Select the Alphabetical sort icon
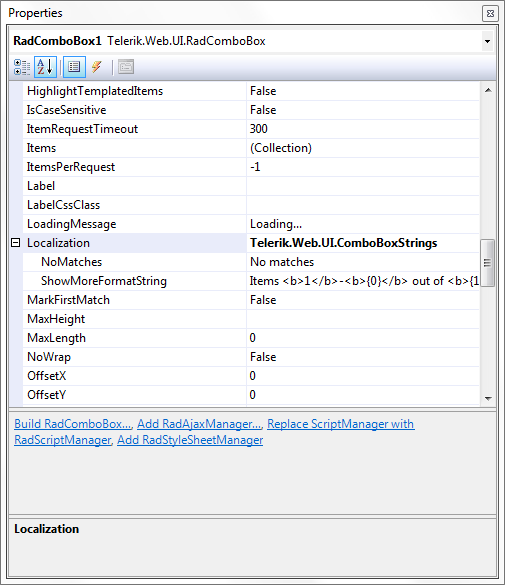 coord(45,67)
